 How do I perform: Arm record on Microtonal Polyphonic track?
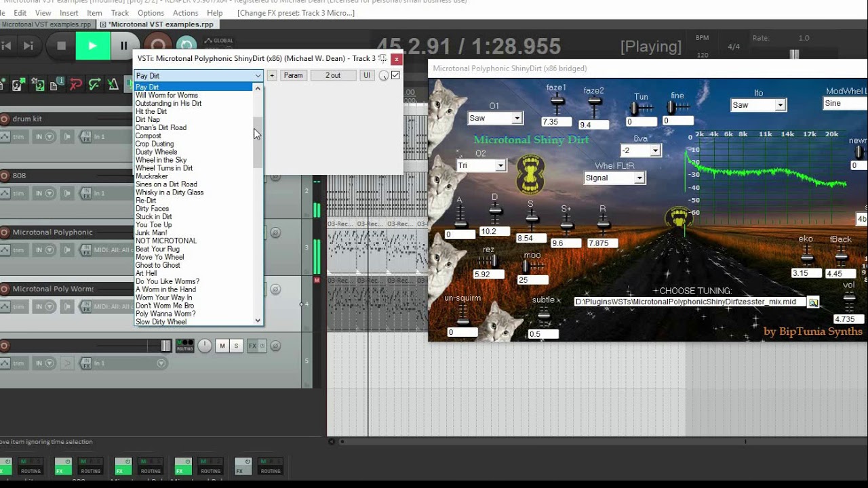click(5, 232)
